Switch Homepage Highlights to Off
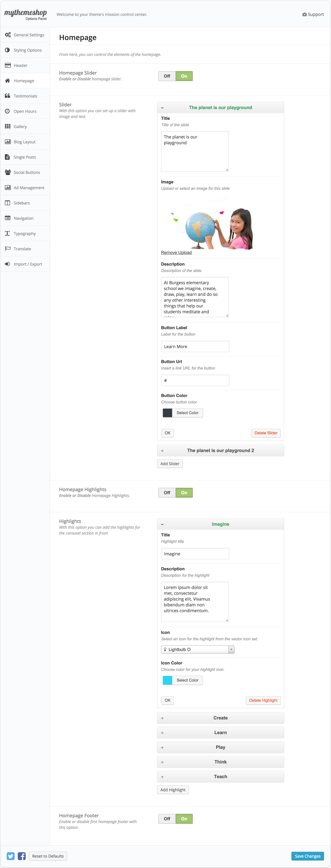The height and width of the screenshot is (868, 331). click(167, 493)
